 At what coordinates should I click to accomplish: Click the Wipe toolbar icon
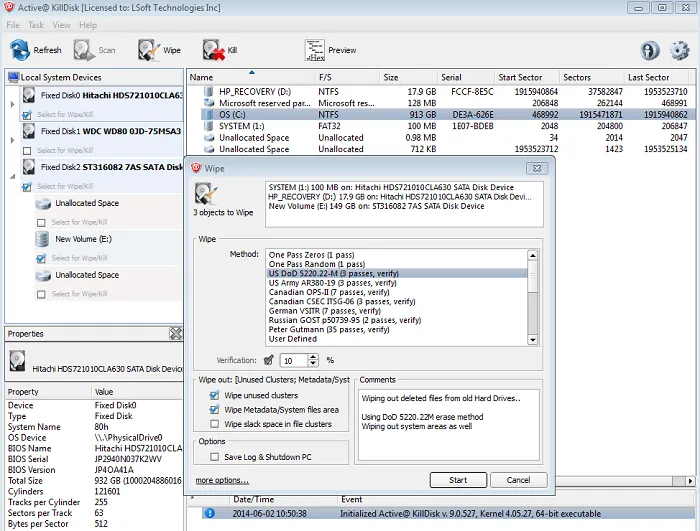[x=149, y=50]
